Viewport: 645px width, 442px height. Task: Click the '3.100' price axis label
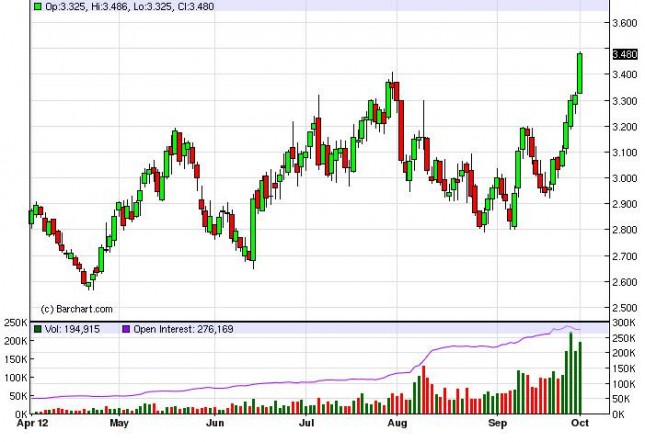pyautogui.click(x=625, y=153)
